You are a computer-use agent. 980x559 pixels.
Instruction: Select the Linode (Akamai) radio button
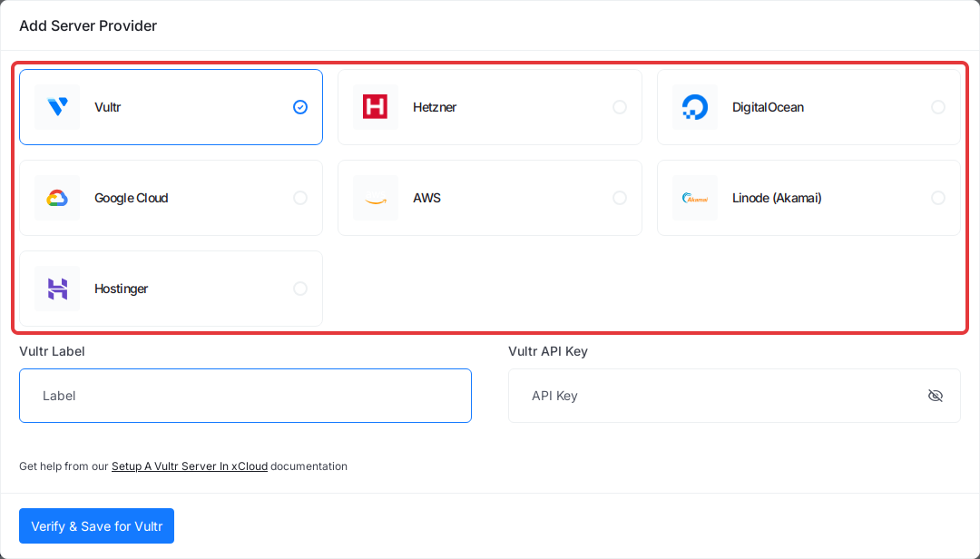[x=938, y=198]
